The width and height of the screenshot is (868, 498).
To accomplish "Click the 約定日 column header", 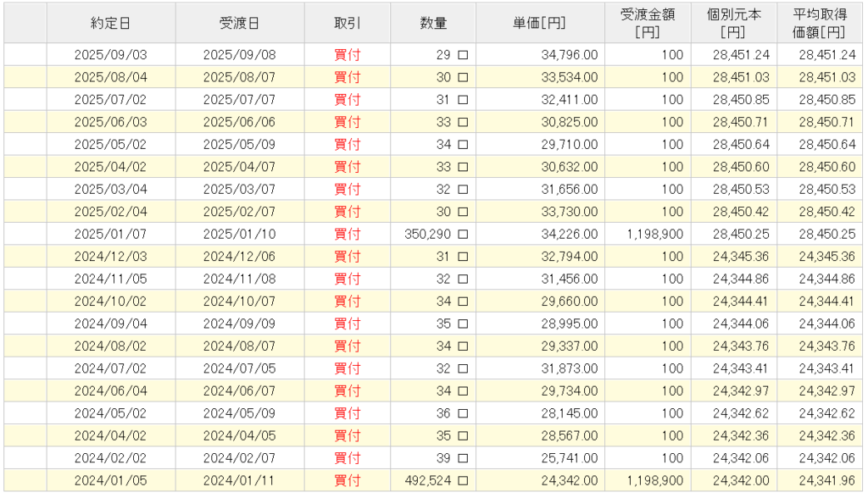I will 111,24.
